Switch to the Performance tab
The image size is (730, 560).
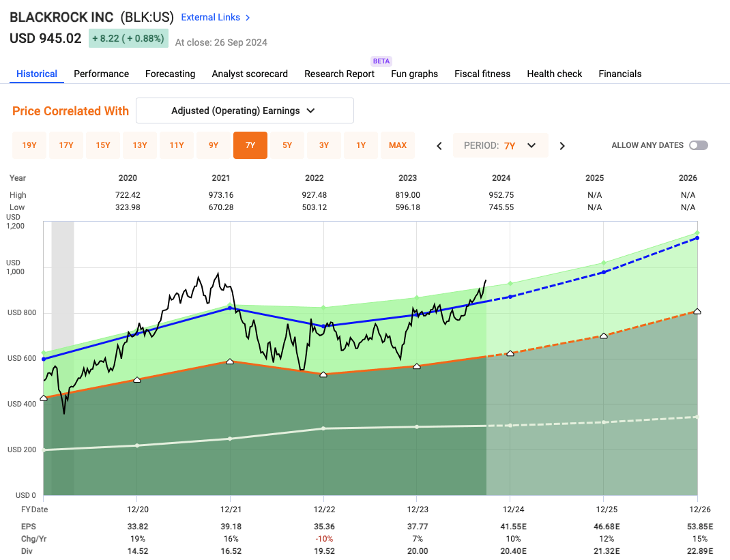coord(101,74)
